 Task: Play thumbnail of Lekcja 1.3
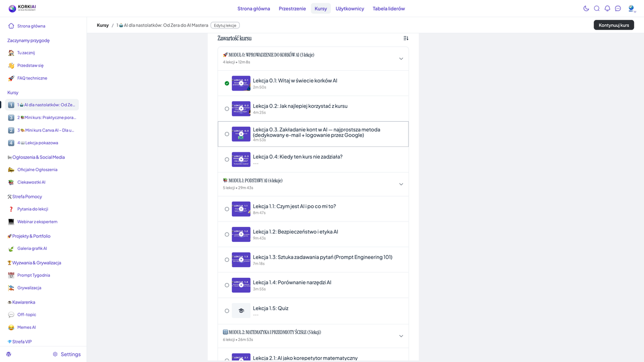tap(241, 260)
